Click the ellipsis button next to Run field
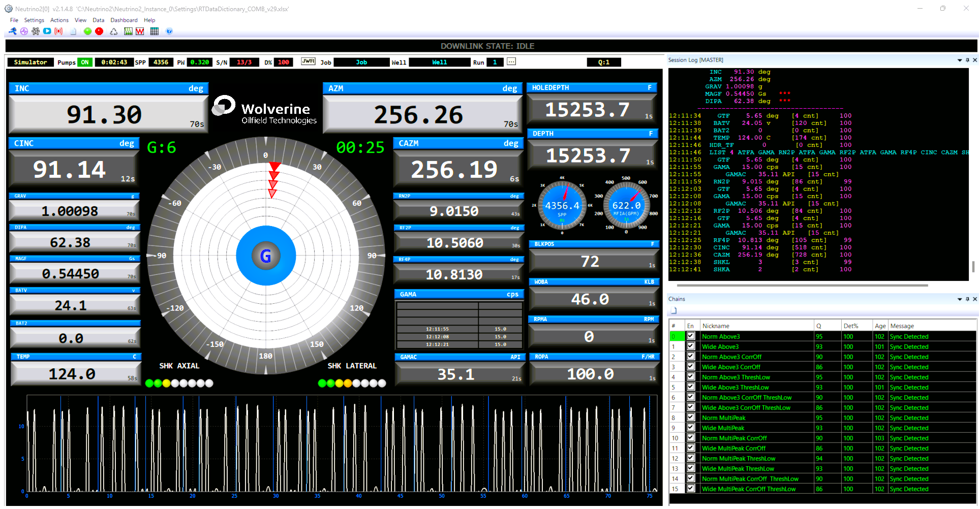 point(511,62)
